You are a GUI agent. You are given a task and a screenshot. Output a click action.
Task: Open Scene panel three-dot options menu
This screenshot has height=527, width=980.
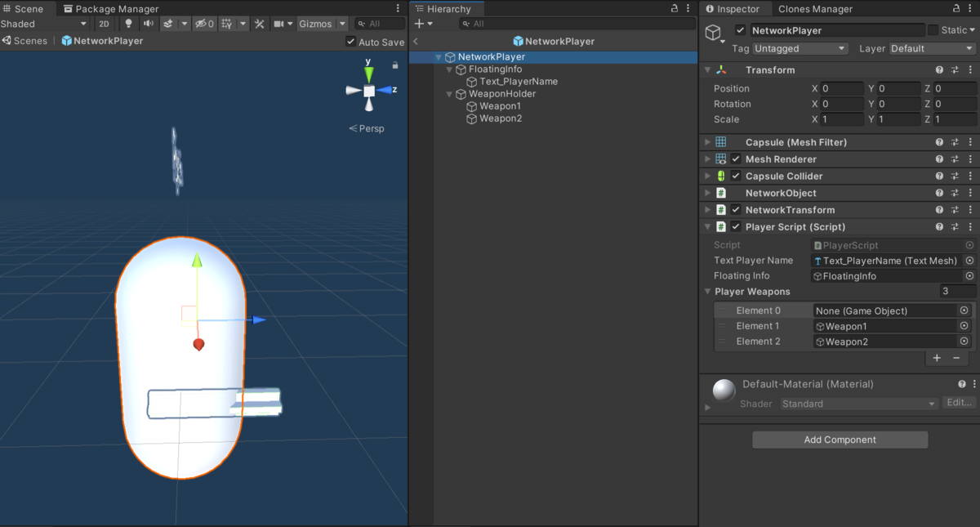[x=397, y=8]
